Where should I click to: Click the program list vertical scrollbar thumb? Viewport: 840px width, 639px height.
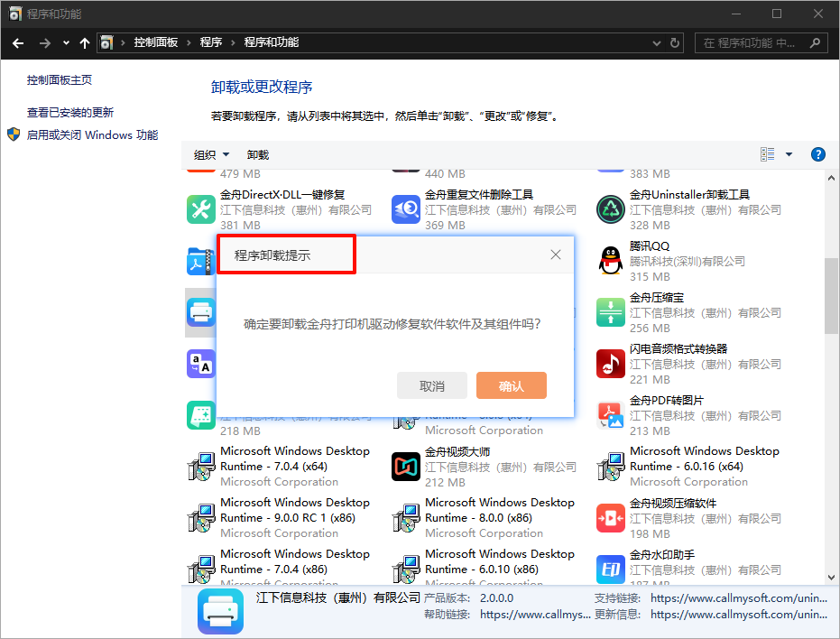pos(832,296)
